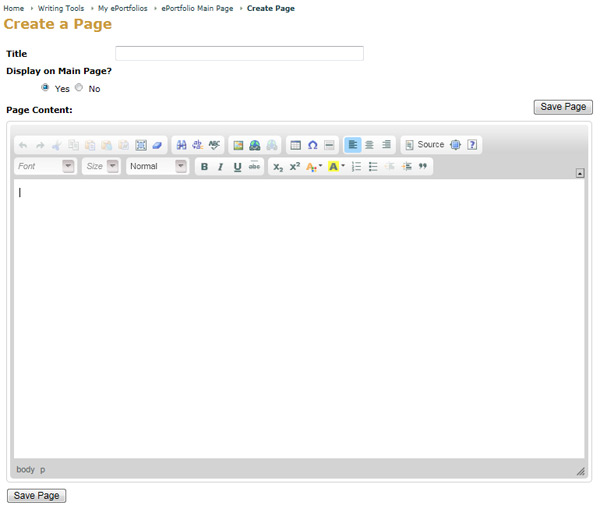Click Paste as plain text icon

pyautogui.click(x=107, y=145)
